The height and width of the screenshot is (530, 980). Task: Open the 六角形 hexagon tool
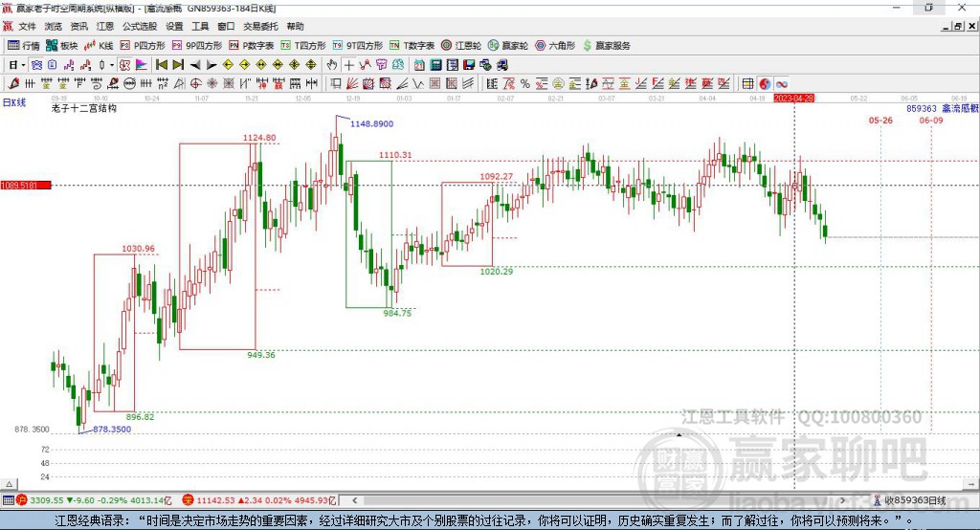[555, 46]
